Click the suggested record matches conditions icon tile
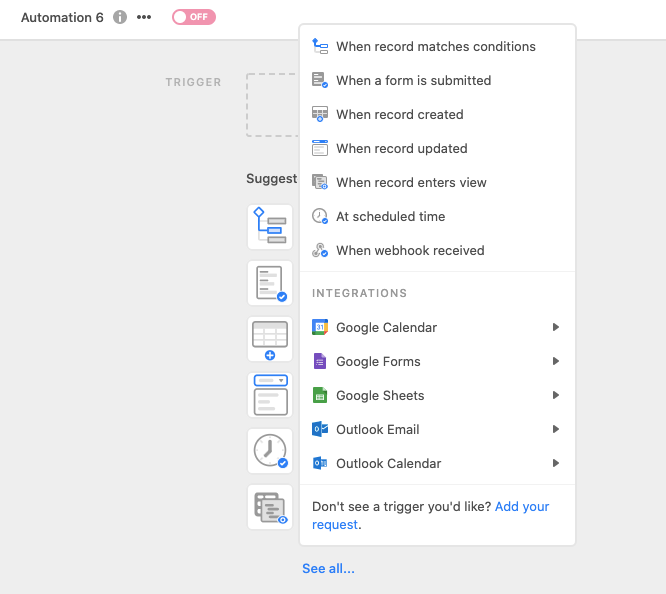666x594 pixels. point(270,227)
